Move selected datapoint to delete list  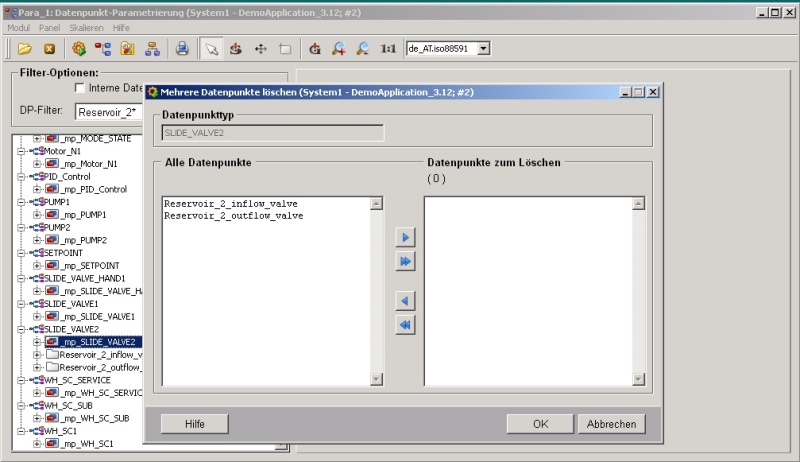[405, 238]
